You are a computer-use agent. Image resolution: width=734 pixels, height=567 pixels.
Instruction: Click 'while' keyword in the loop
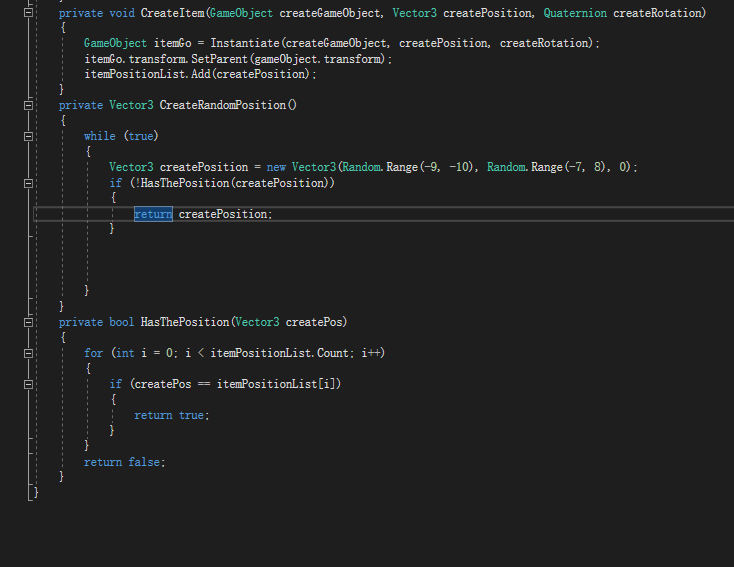click(x=100, y=136)
